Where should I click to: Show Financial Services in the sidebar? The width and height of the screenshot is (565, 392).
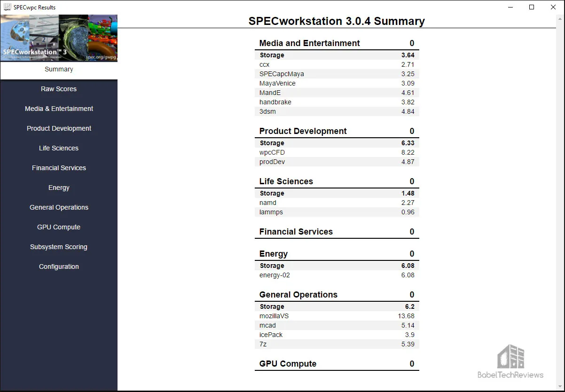click(59, 168)
